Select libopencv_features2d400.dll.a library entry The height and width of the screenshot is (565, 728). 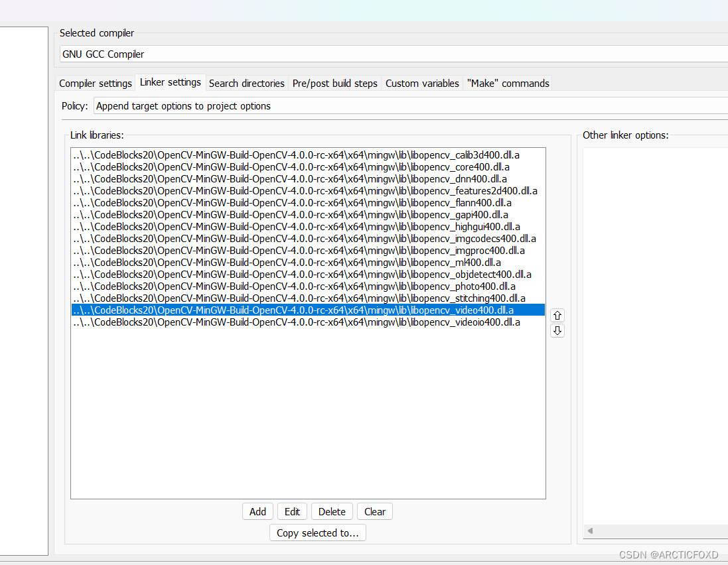pos(308,191)
